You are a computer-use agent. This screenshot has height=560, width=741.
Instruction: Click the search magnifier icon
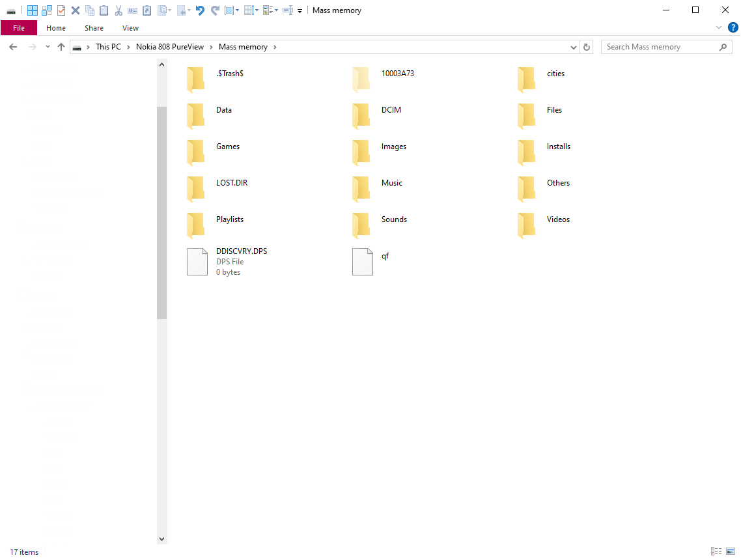click(723, 47)
